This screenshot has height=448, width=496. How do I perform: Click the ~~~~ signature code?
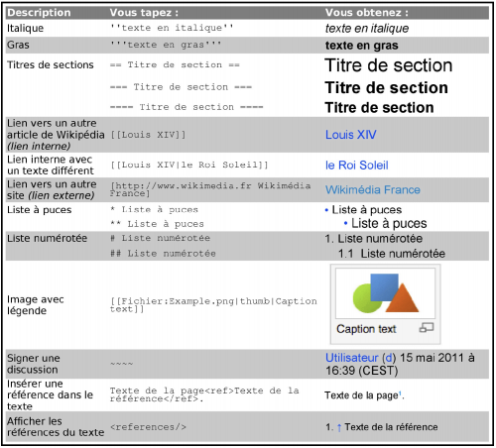point(122,364)
